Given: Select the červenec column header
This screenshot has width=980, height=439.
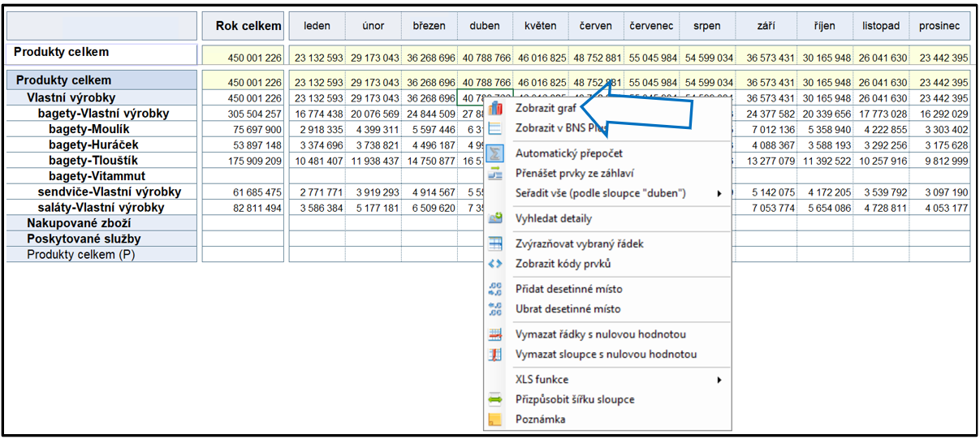Looking at the screenshot, I should (x=652, y=26).
